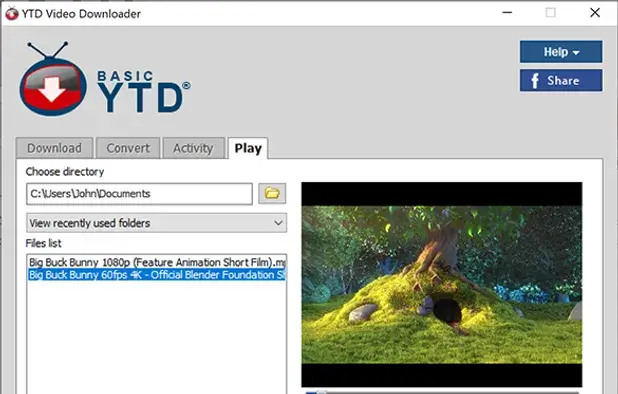This screenshot has width=618, height=394.
Task: Click the Facebook Share button
Action: point(561,80)
